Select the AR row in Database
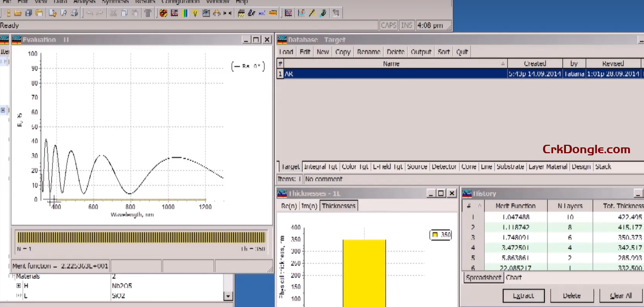Image resolution: width=644 pixels, height=307 pixels. [391, 74]
